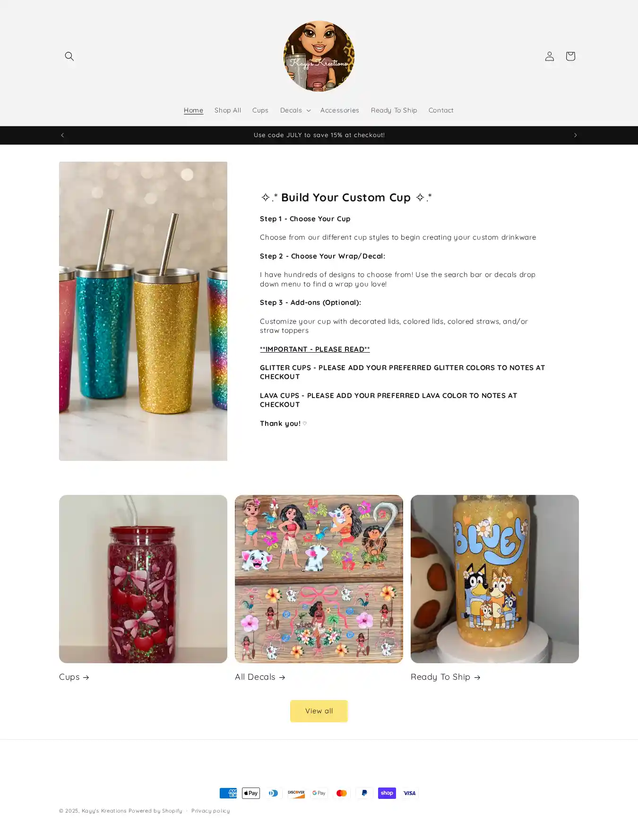Open Ready To Ship in navigation

(x=394, y=110)
